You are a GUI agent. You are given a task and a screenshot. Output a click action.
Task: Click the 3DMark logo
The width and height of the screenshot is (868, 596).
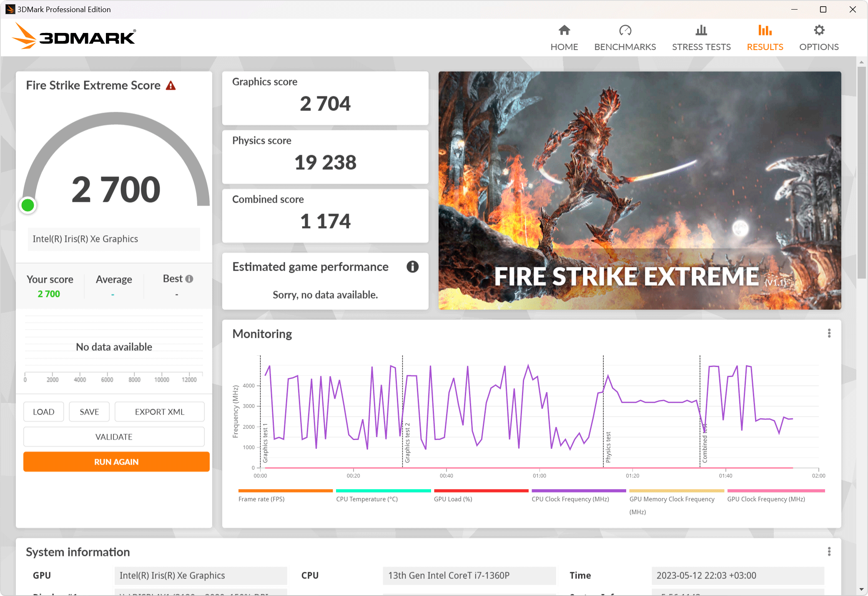74,37
